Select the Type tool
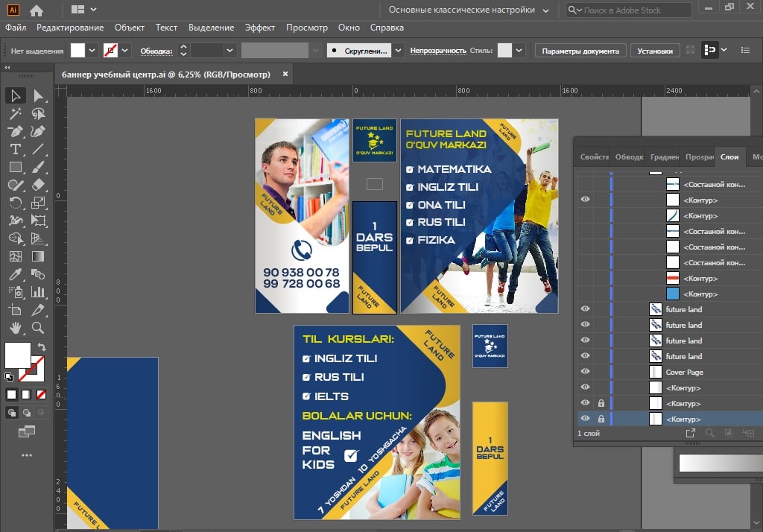Viewport: 763px width, 532px height. pyautogui.click(x=15, y=150)
